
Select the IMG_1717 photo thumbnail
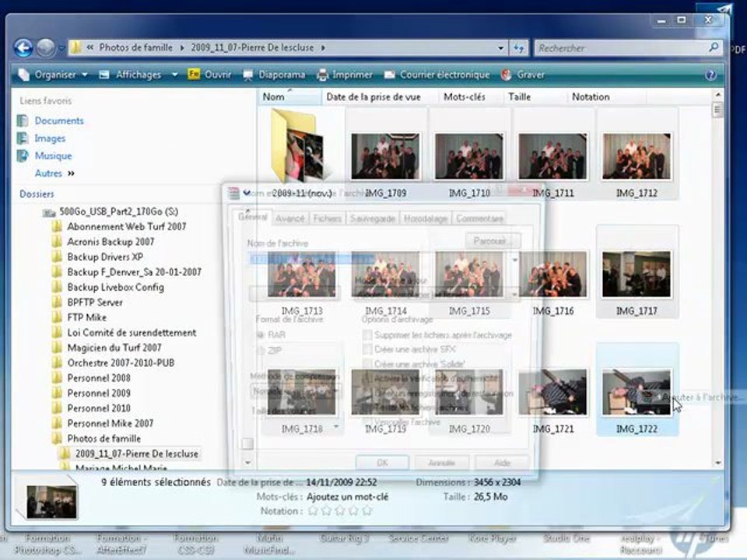[x=637, y=275]
